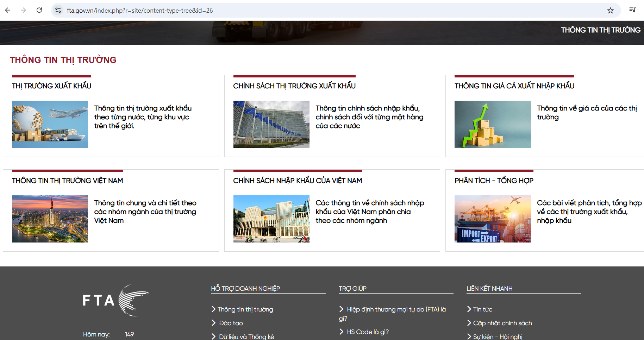Viewport: 644px width, 340px height.
Task: Click chevron next to HS Code là gì?
Action: 341,332
